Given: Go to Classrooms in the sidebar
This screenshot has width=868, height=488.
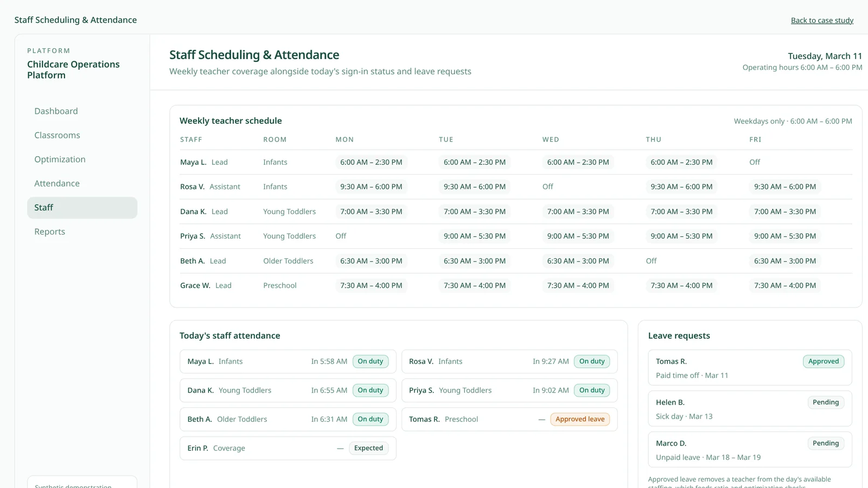Looking at the screenshot, I should [82, 135].
